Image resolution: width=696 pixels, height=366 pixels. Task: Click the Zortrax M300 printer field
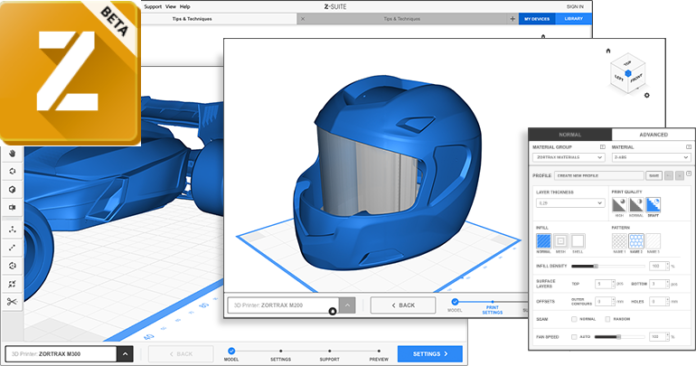pyautogui.click(x=61, y=354)
